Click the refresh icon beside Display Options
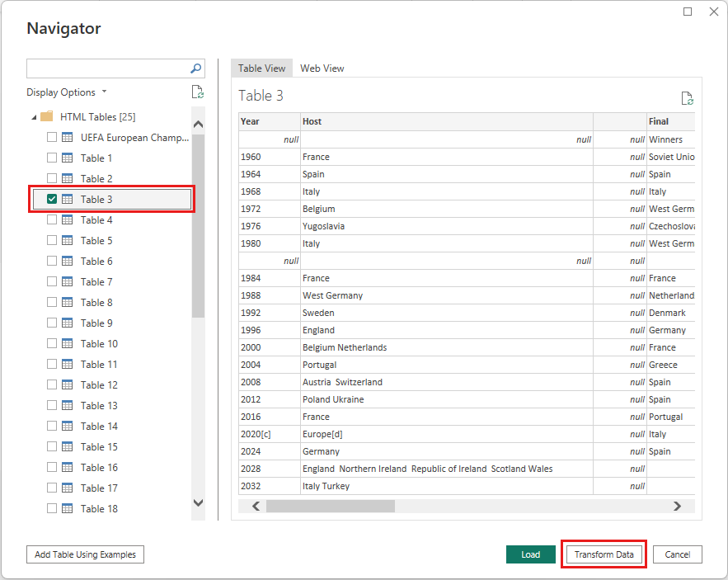The width and height of the screenshot is (728, 580). click(197, 92)
